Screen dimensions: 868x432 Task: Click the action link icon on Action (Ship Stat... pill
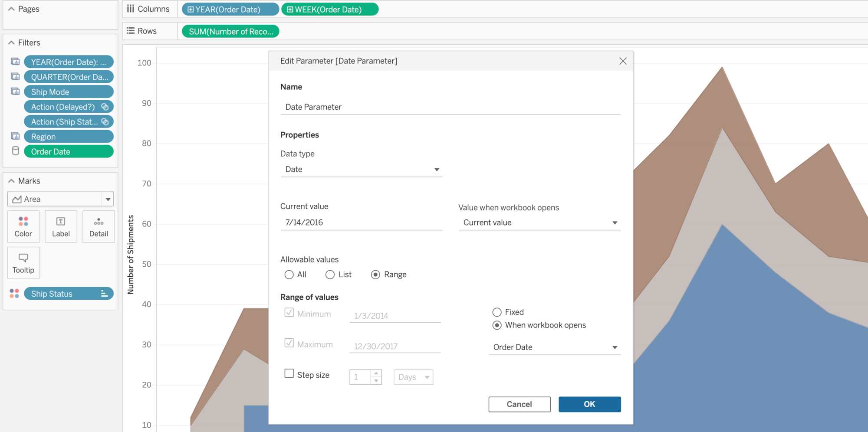[x=105, y=122]
